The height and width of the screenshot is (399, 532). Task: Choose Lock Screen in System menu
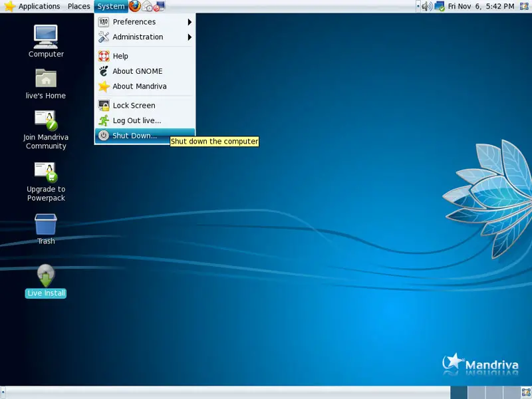click(x=134, y=105)
